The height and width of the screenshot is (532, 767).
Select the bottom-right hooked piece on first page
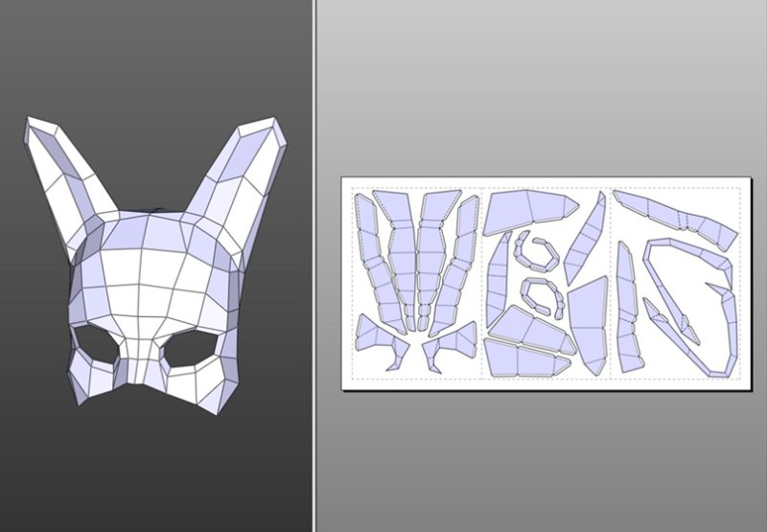[x=453, y=342]
